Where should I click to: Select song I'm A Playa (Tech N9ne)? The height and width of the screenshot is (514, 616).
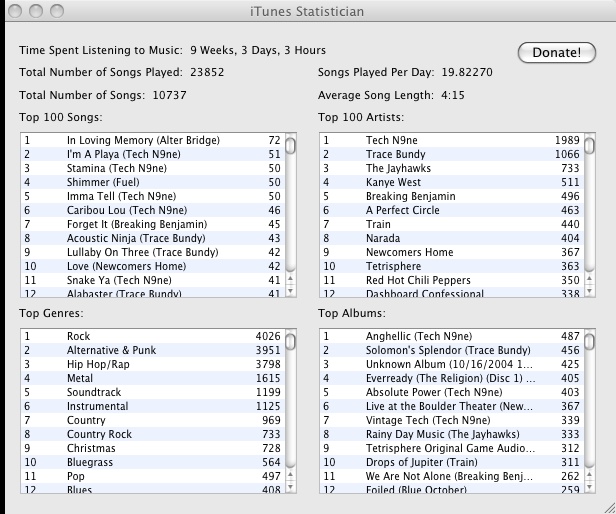pos(153,154)
